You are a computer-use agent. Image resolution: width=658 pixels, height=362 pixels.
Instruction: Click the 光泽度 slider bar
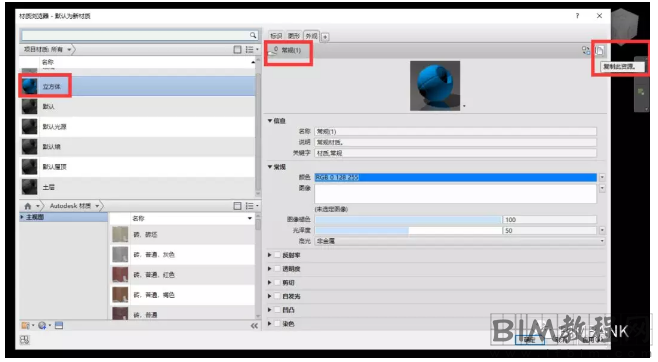(x=408, y=230)
